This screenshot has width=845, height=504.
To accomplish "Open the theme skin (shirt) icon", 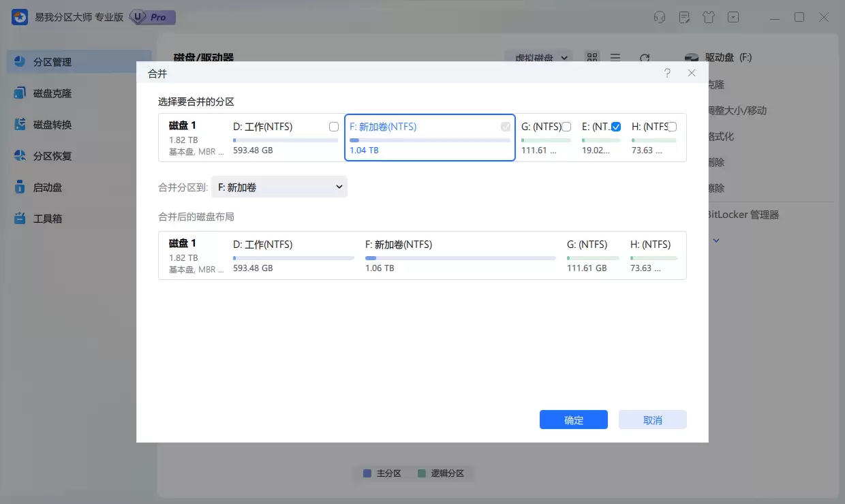I will tap(709, 16).
